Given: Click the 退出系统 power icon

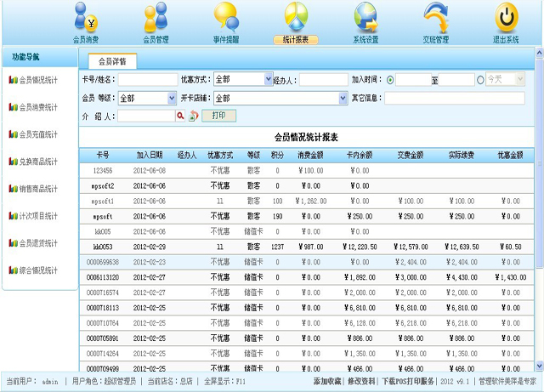Looking at the screenshot, I should [506, 18].
